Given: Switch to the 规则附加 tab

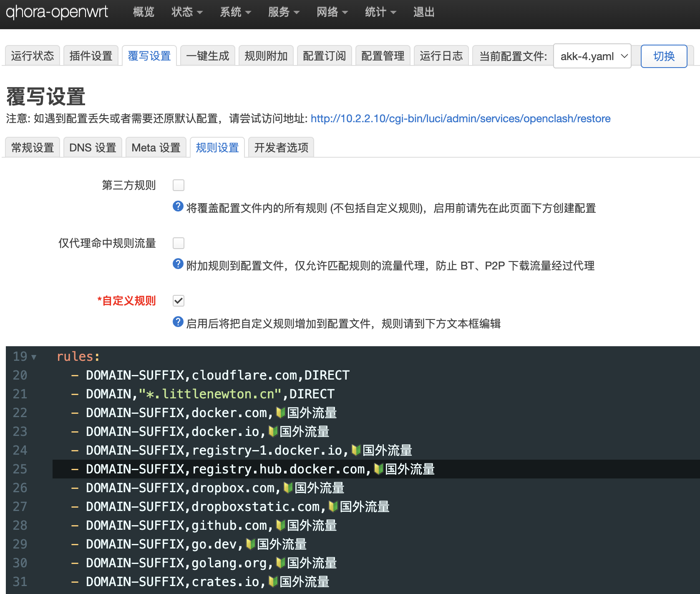Looking at the screenshot, I should tap(266, 56).
